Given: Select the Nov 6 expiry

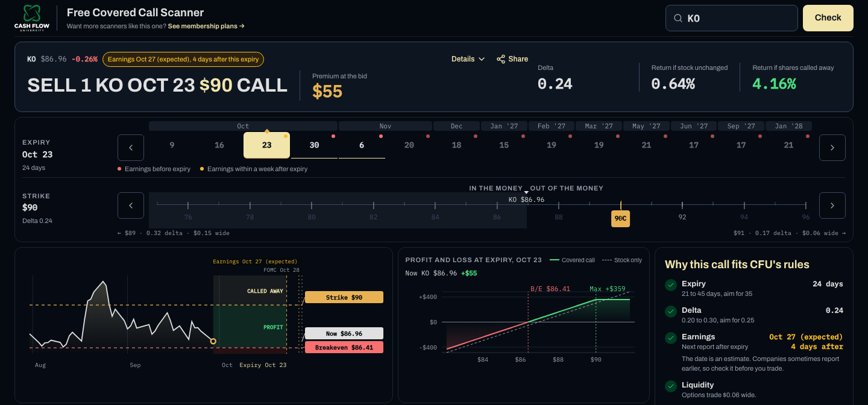Looking at the screenshot, I should pyautogui.click(x=362, y=145).
